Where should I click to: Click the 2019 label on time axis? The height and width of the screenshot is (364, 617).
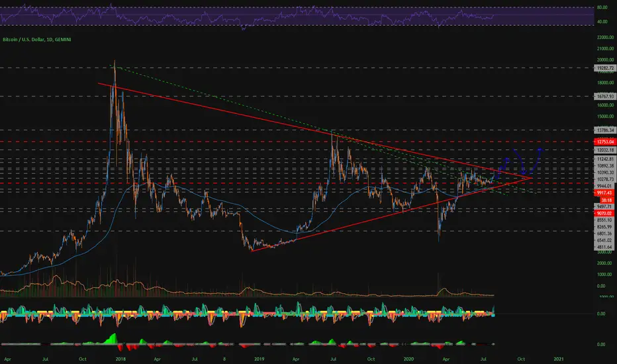pyautogui.click(x=259, y=359)
